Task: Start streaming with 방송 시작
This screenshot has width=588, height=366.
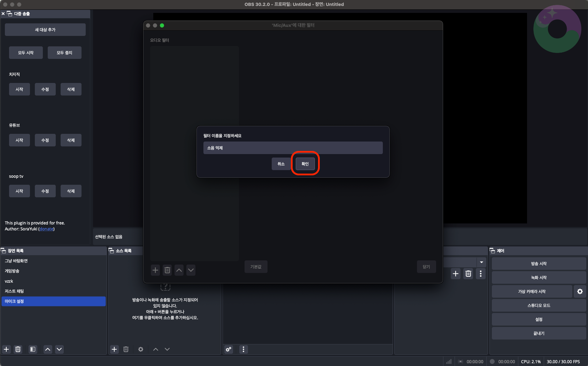Action: click(x=539, y=264)
